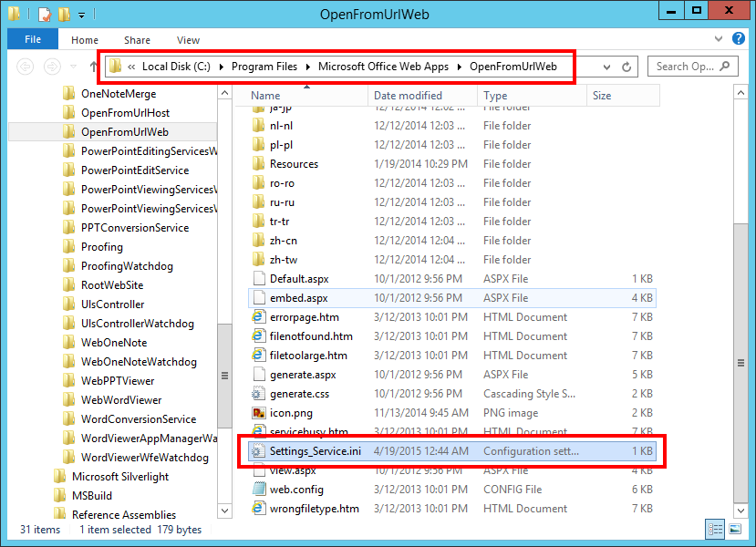Switch to Large icons view button
The height and width of the screenshot is (547, 756).
click(x=735, y=529)
